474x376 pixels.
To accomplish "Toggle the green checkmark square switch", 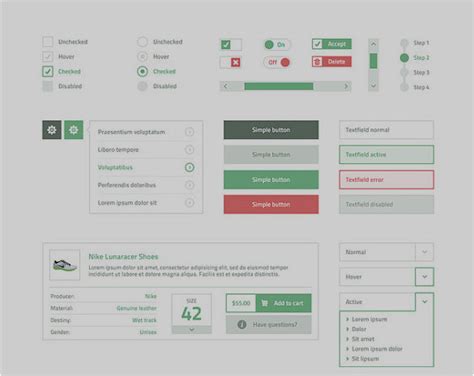I will click(x=231, y=44).
